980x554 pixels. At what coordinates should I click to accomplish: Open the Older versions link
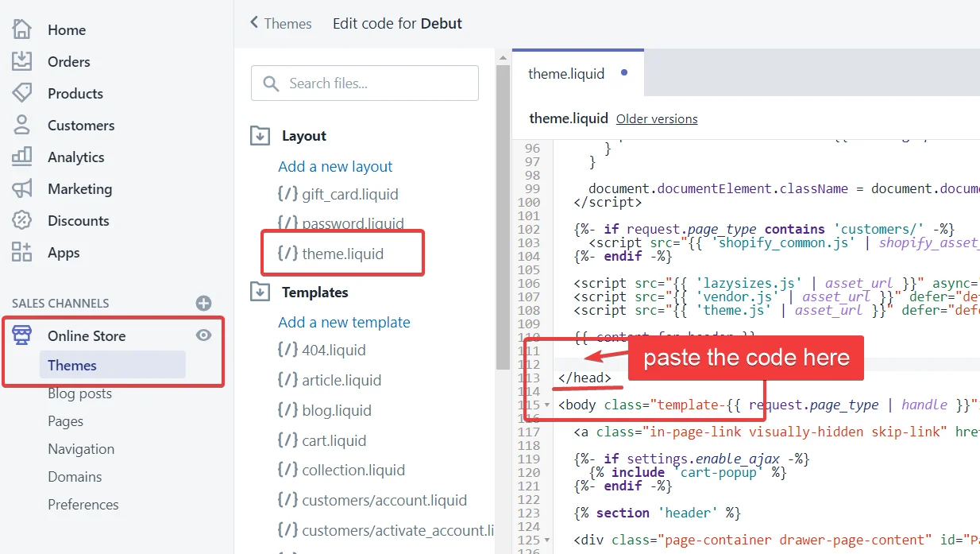pyautogui.click(x=657, y=118)
